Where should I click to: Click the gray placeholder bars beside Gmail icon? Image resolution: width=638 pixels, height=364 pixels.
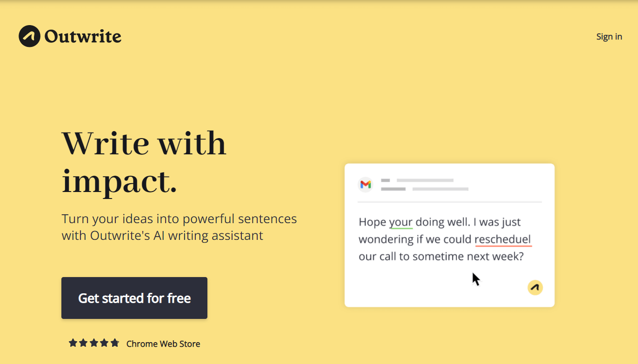424,185
